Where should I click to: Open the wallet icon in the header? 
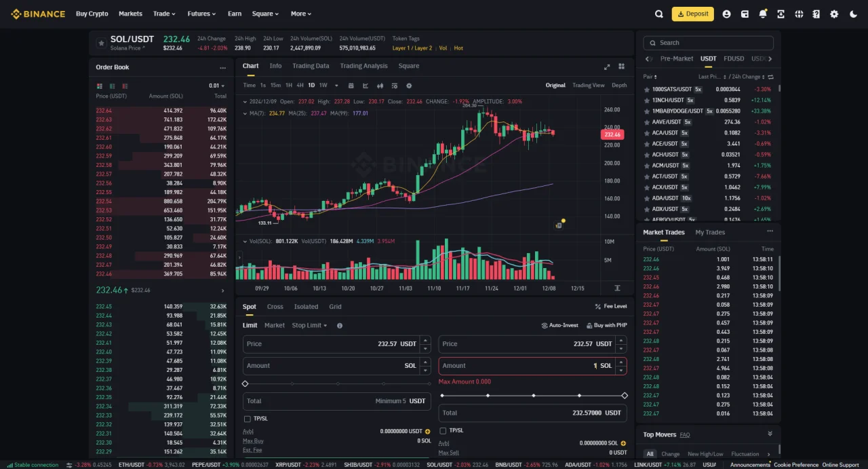click(745, 14)
